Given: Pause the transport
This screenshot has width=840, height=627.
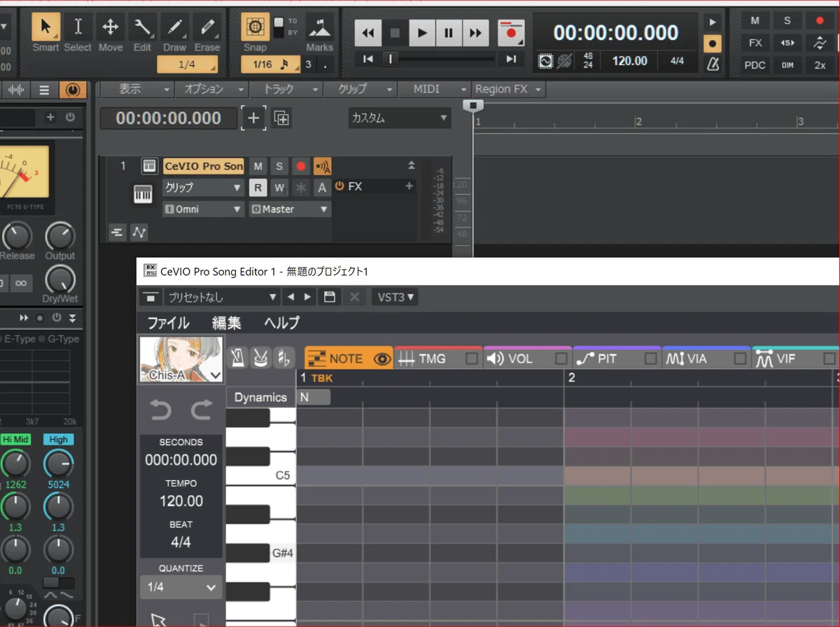Looking at the screenshot, I should pos(449,32).
